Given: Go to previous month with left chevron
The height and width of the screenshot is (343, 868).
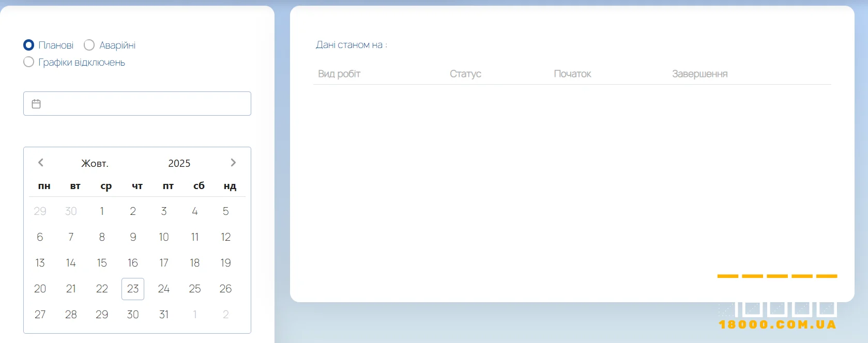Looking at the screenshot, I should (x=41, y=163).
